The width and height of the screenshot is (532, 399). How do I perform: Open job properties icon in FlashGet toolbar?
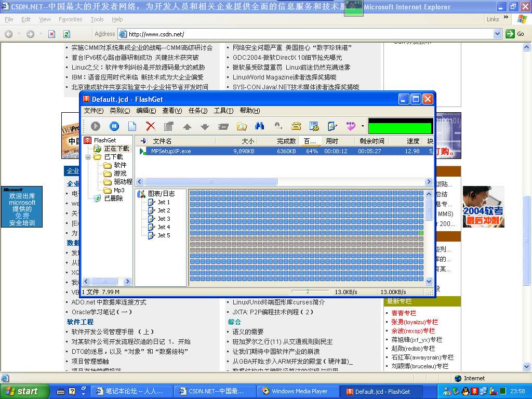[x=169, y=126]
